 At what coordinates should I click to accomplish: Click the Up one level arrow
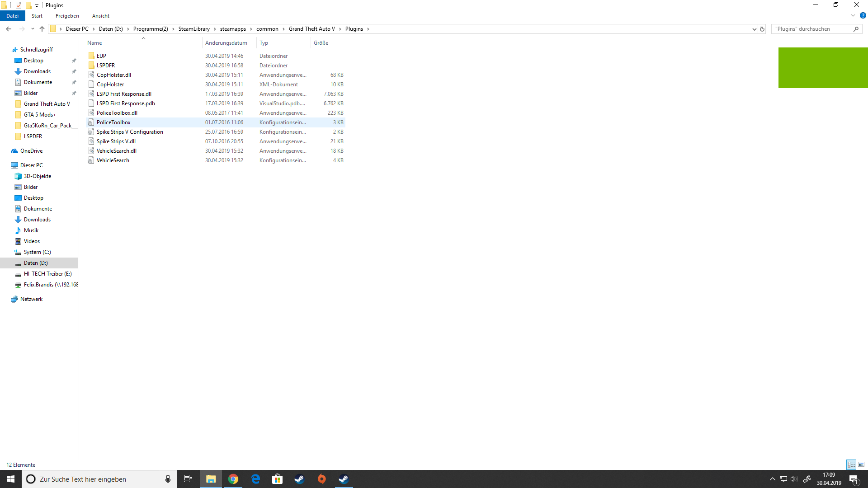(x=42, y=29)
